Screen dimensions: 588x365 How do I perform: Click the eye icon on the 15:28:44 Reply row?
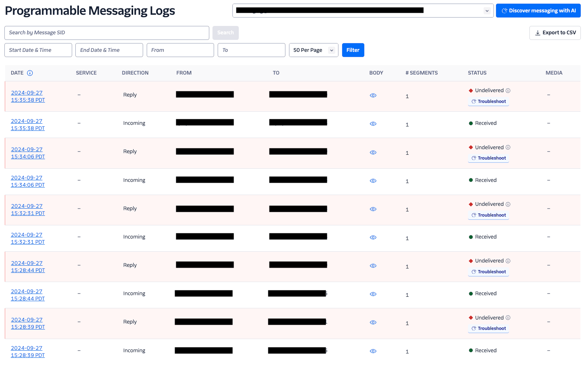coord(373,266)
